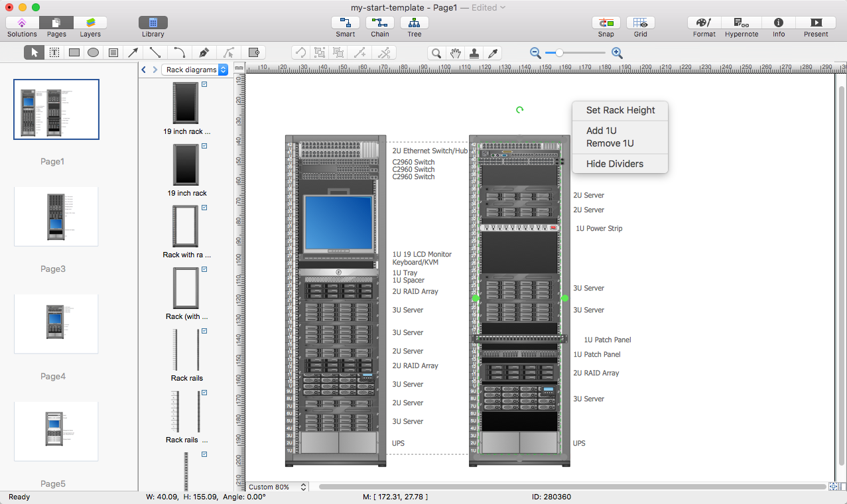847x504 pixels.
Task: Open the Solutions panel
Action: click(21, 25)
